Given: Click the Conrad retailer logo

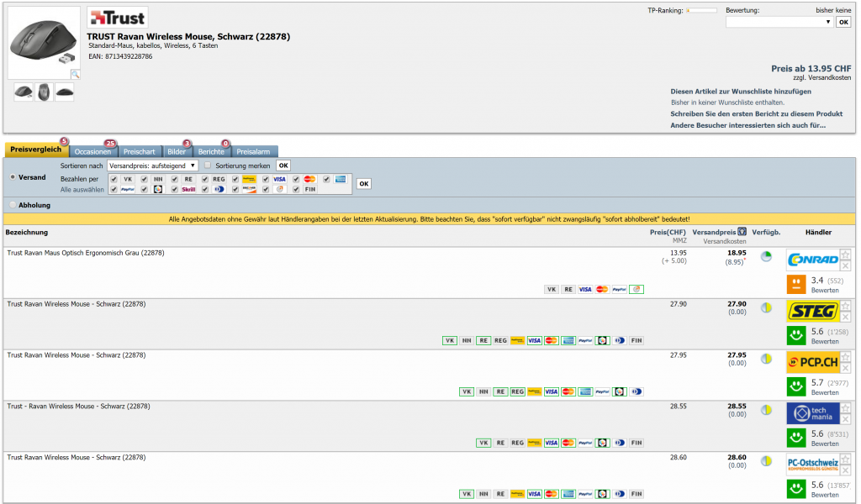Looking at the screenshot, I should pos(811,260).
